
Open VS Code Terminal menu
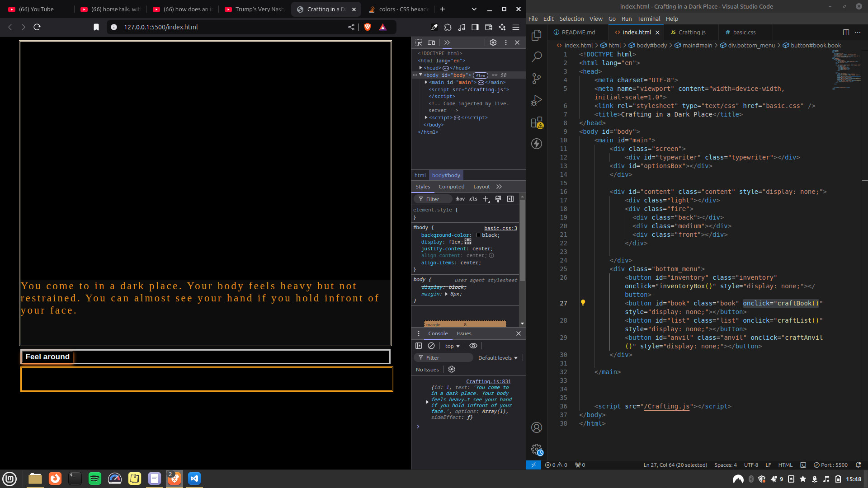point(649,19)
